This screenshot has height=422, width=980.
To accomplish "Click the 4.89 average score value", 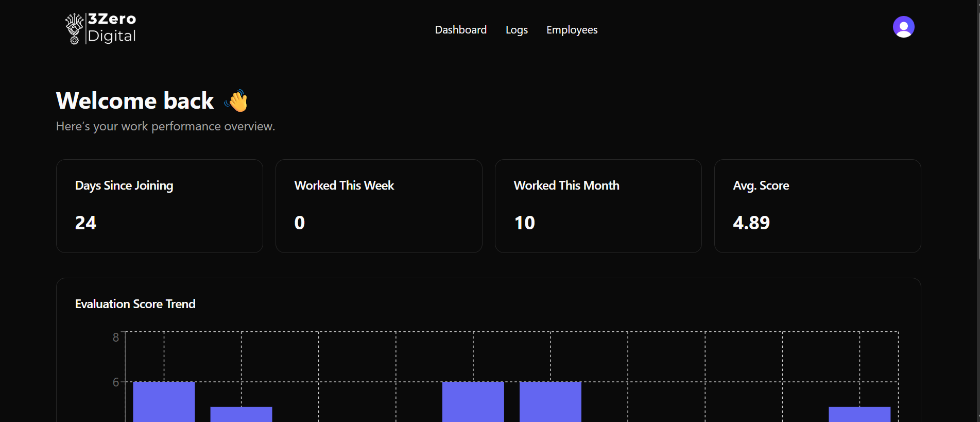I will tap(751, 223).
